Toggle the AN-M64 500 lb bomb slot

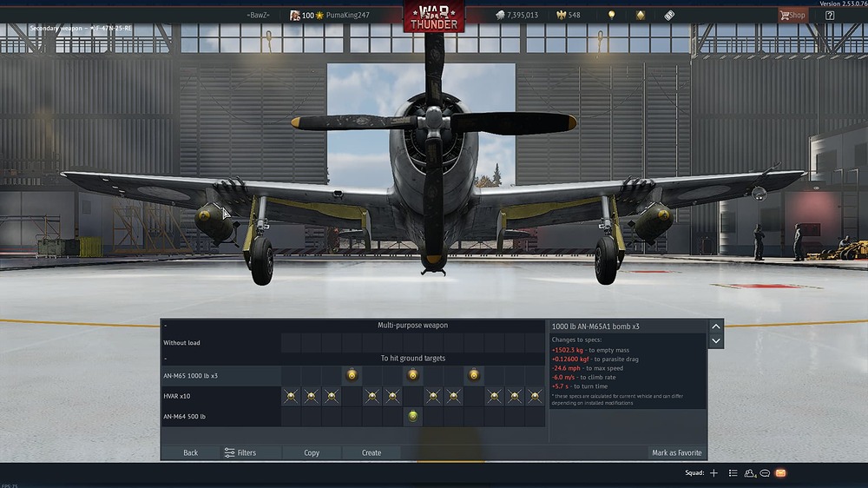pos(412,417)
